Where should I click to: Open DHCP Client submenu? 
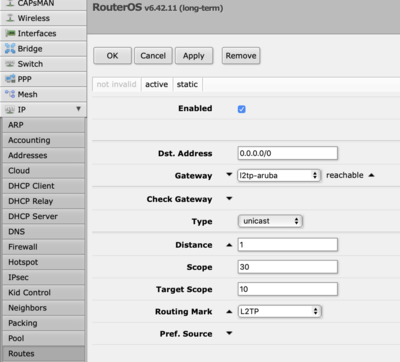tap(43, 186)
